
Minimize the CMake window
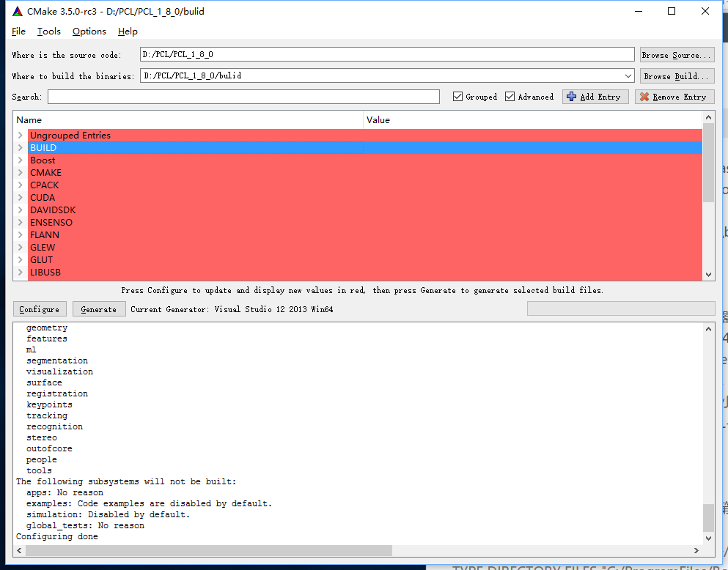pos(639,11)
